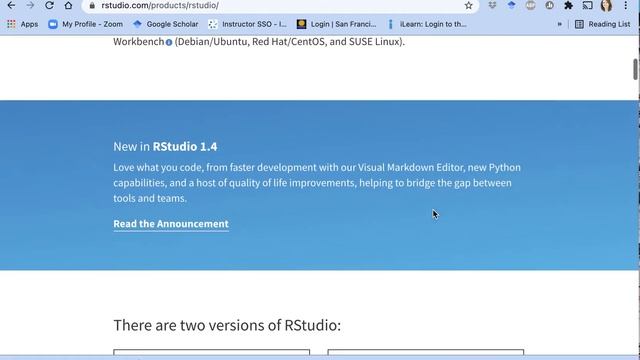Open the Google Scholar extension button

click(x=511, y=5)
